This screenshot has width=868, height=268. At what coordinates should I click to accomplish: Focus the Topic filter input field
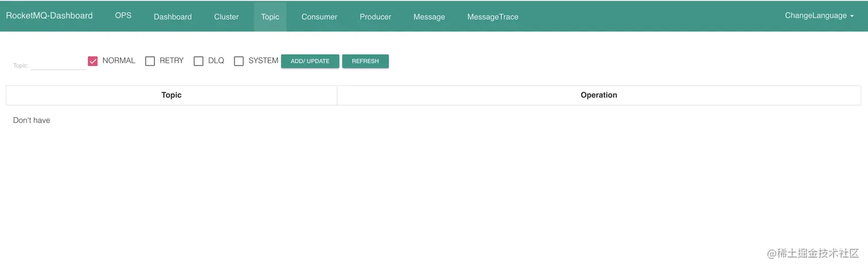58,64
